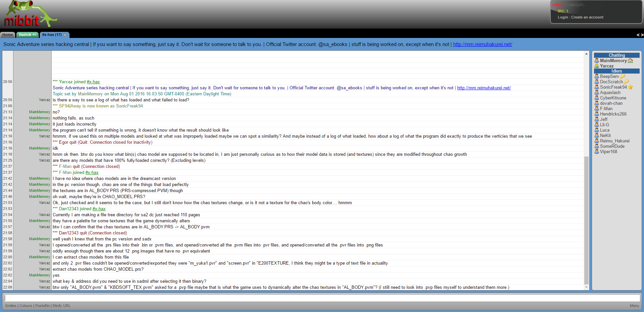Click the house icon beside MainMemory

point(630,61)
